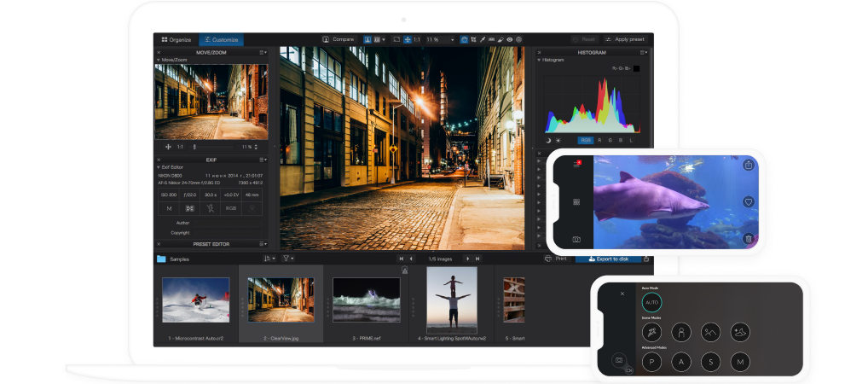Screen dimensions: 868x384
Task: Select the RGB histogram channel
Action: tap(585, 141)
